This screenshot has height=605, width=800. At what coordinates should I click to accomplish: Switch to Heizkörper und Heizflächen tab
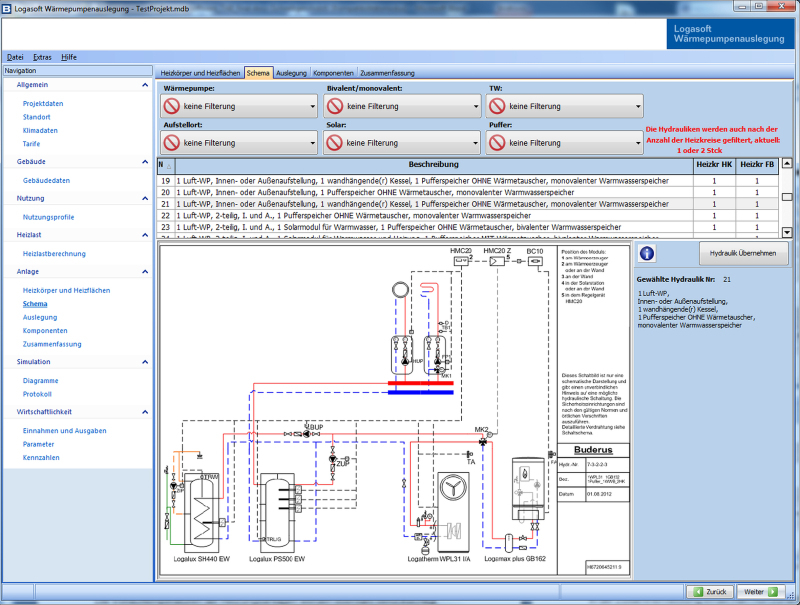[x=200, y=73]
